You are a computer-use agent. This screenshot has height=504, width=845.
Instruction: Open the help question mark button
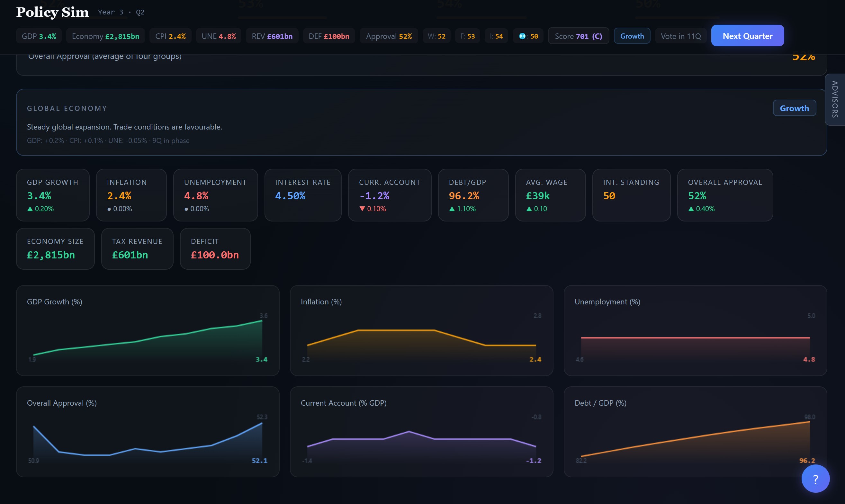coord(815,479)
